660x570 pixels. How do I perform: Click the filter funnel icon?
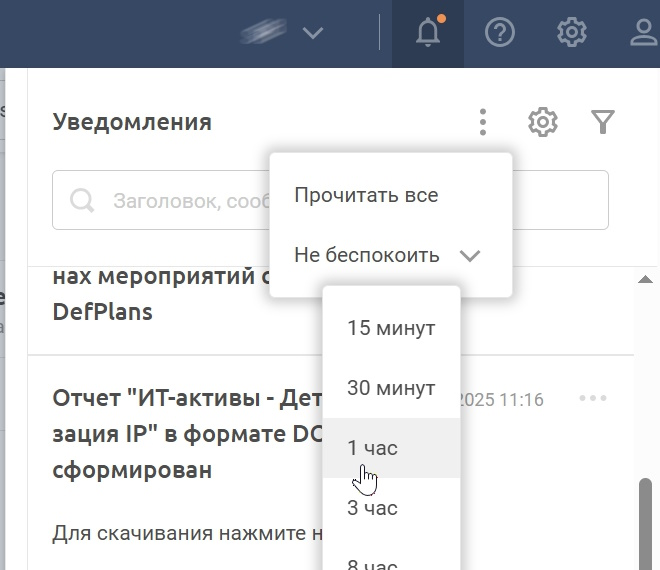603,123
